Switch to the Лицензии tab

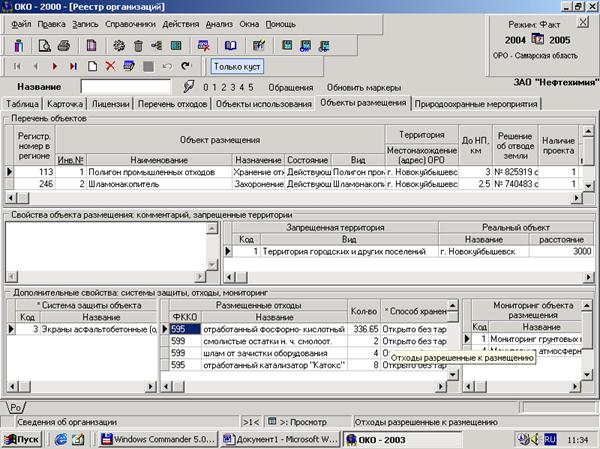click(110, 104)
